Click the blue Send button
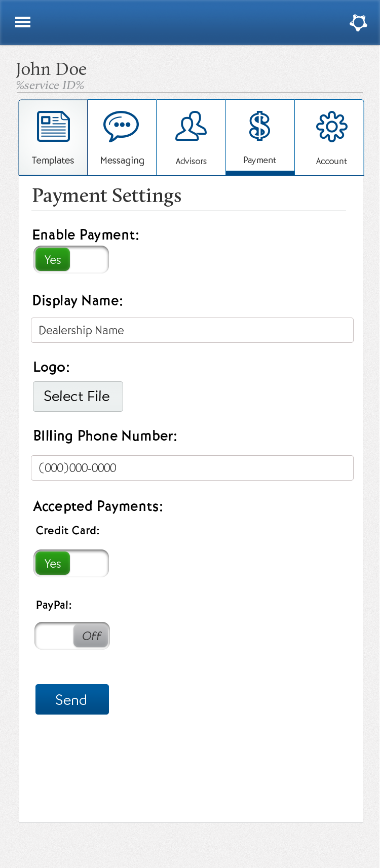Image resolution: width=380 pixels, height=868 pixels. (x=72, y=699)
